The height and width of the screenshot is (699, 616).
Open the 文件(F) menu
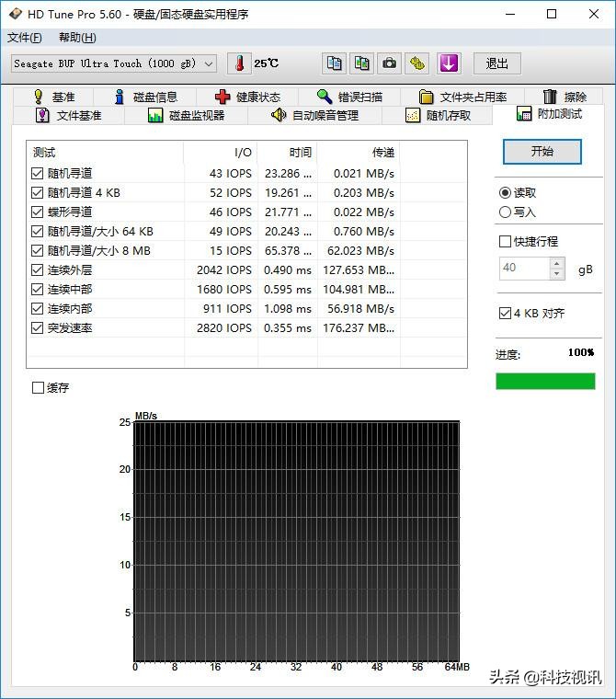[25, 38]
